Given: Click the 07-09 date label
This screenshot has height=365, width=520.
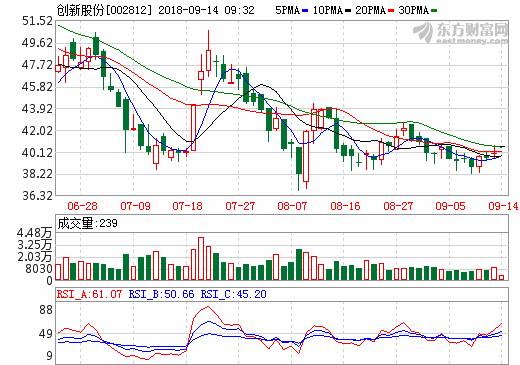Looking at the screenshot, I should pyautogui.click(x=135, y=206).
